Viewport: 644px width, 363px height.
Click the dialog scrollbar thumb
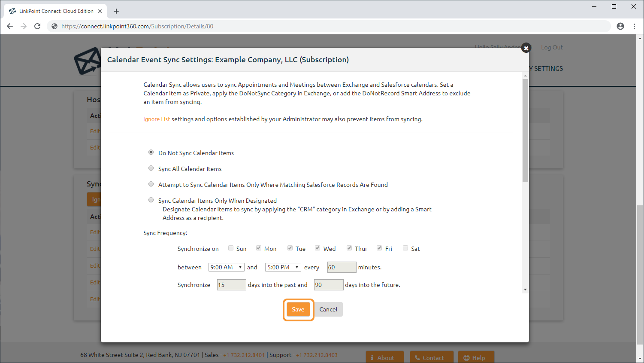[525, 130]
